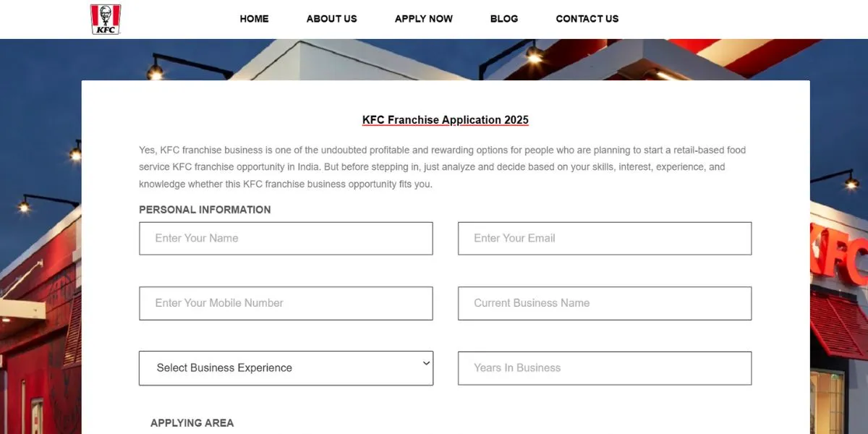Screen dimensions: 868x434
Task: Open the Select Business Experience dropdown
Action: 286,368
